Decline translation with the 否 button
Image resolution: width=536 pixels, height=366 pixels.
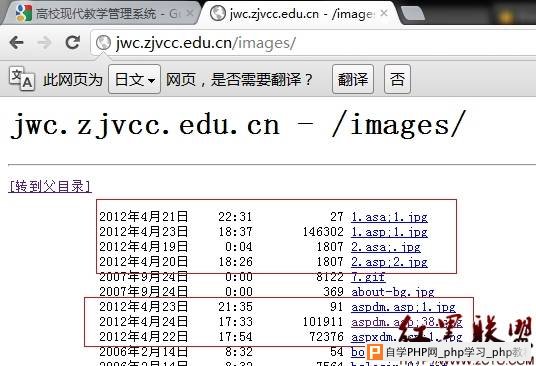pyautogui.click(x=397, y=79)
